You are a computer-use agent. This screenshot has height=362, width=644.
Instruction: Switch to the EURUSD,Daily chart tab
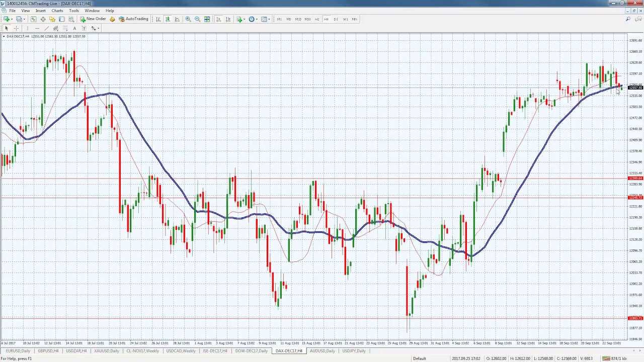tap(18, 351)
